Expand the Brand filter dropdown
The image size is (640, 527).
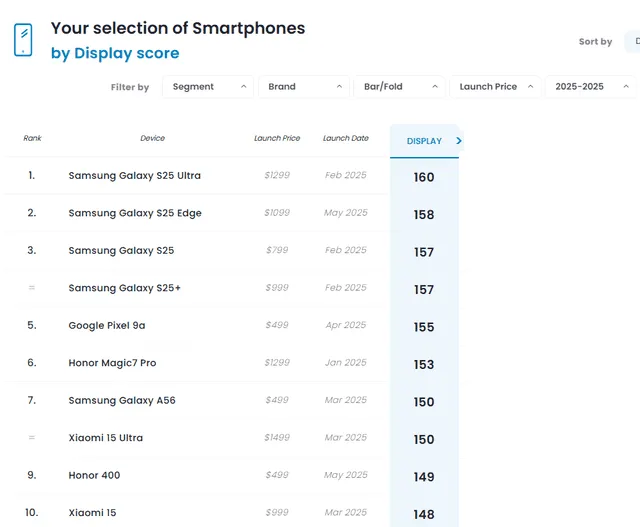(x=303, y=87)
